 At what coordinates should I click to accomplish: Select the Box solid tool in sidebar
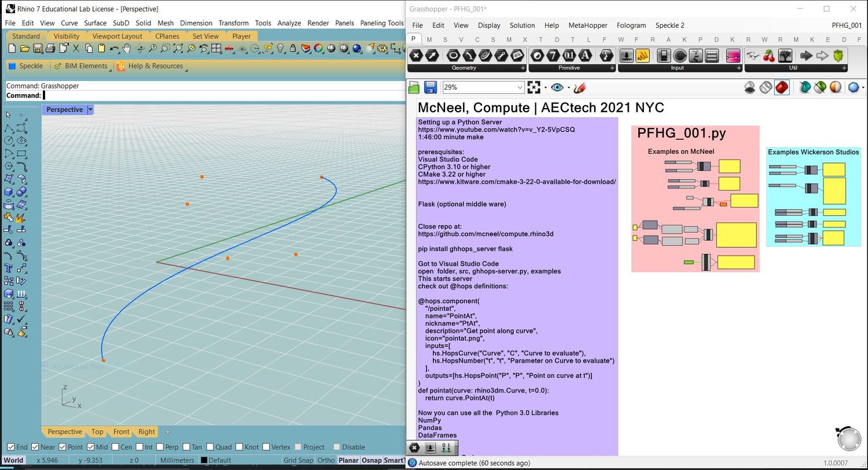pyautogui.click(x=9, y=191)
